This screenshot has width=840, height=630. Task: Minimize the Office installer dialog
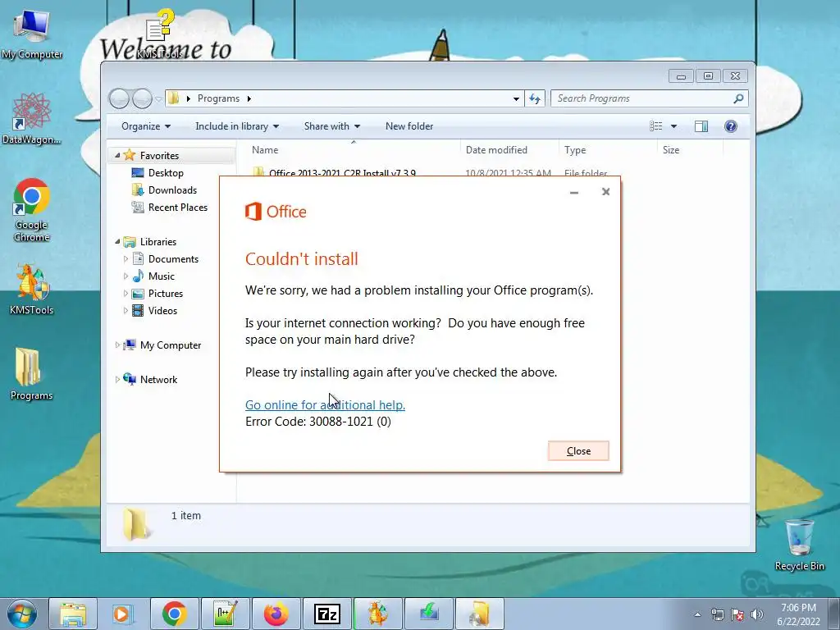[x=573, y=192]
